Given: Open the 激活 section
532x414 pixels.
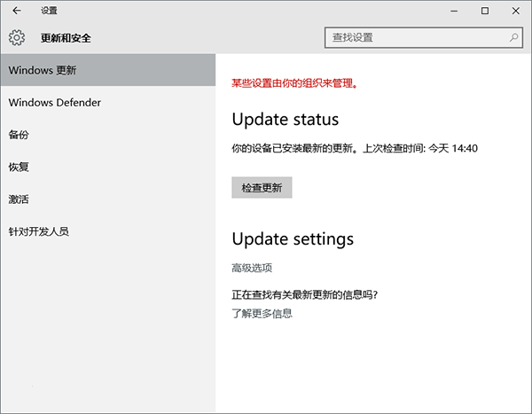Looking at the screenshot, I should [108, 199].
